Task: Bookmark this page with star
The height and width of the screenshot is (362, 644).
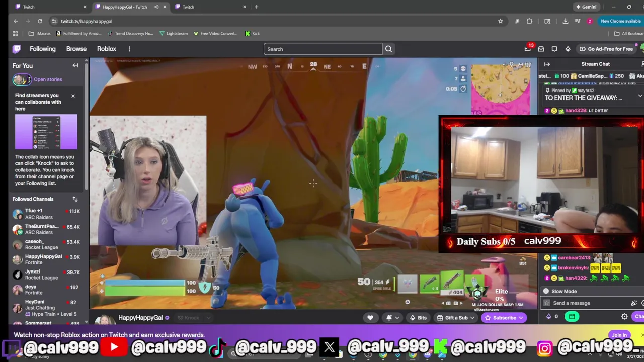Action: click(500, 21)
